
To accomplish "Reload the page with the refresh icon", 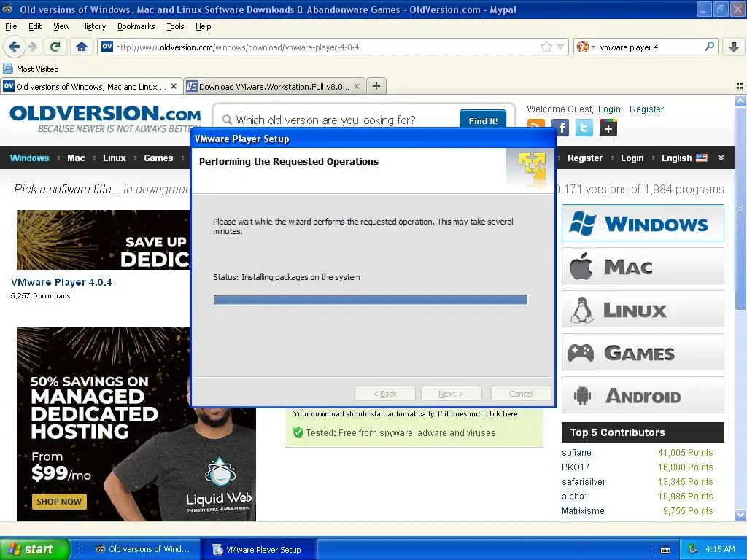I will click(55, 47).
